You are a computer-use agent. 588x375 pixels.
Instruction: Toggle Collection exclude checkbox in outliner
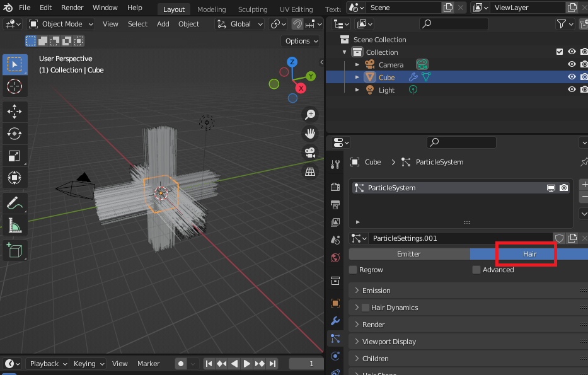click(560, 52)
